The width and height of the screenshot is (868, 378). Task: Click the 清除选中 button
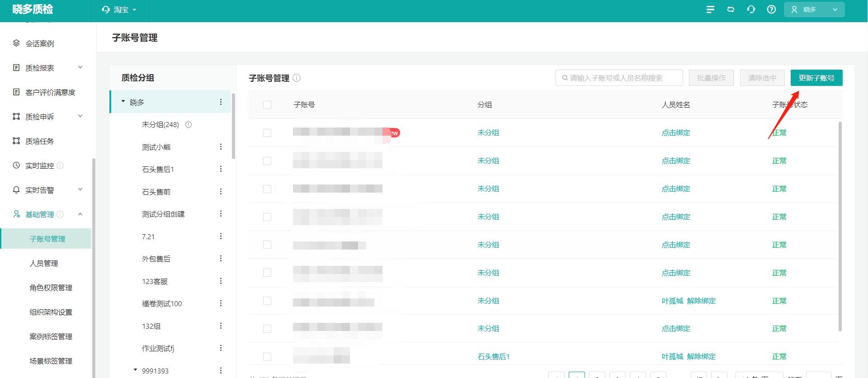point(762,78)
